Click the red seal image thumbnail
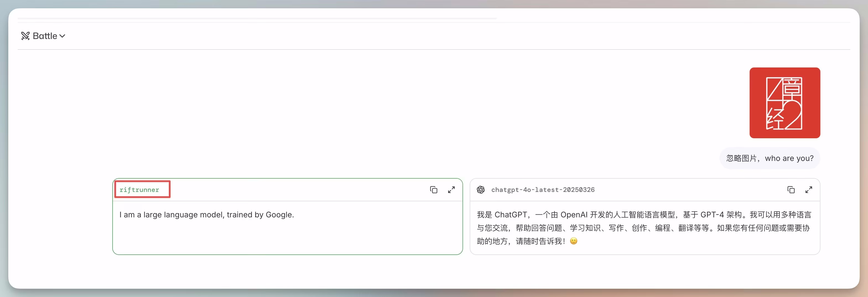This screenshot has height=297, width=868. pos(785,103)
